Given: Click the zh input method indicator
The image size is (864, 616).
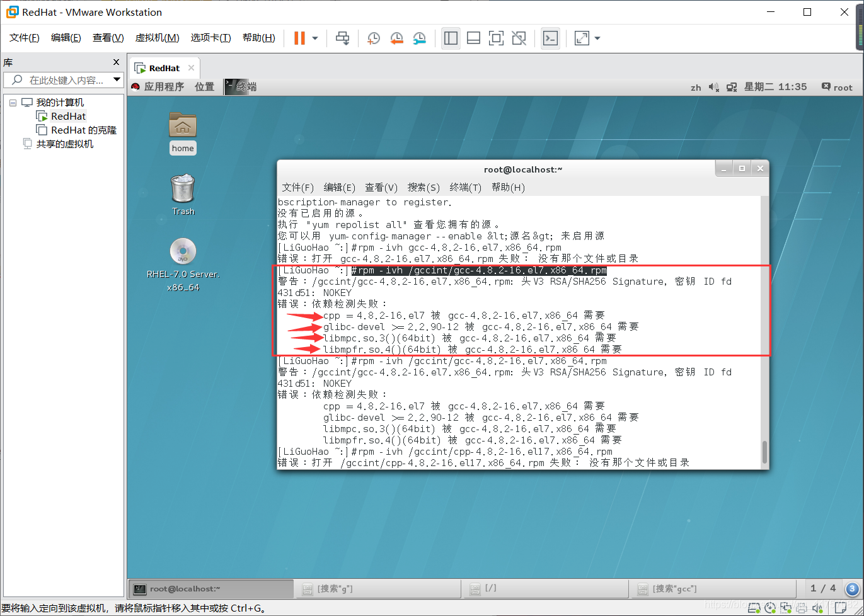Looking at the screenshot, I should coord(696,88).
